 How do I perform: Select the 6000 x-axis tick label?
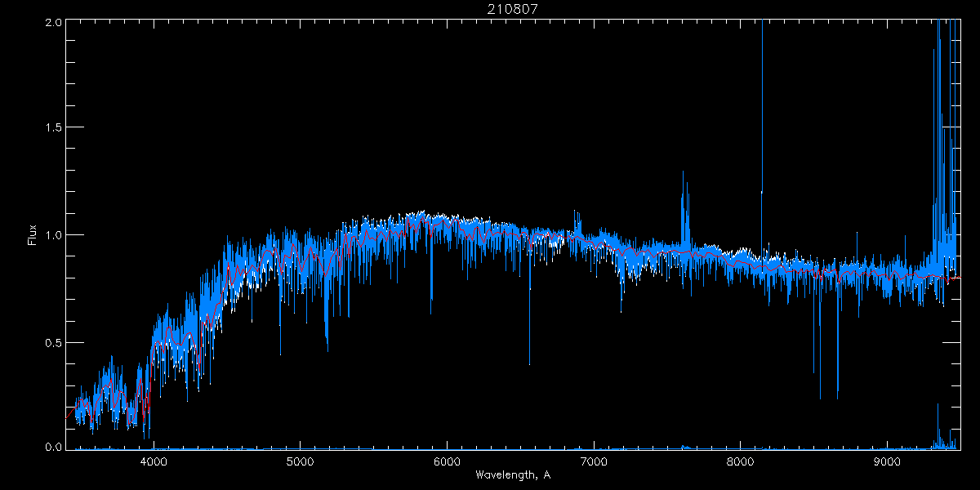pyautogui.click(x=447, y=460)
